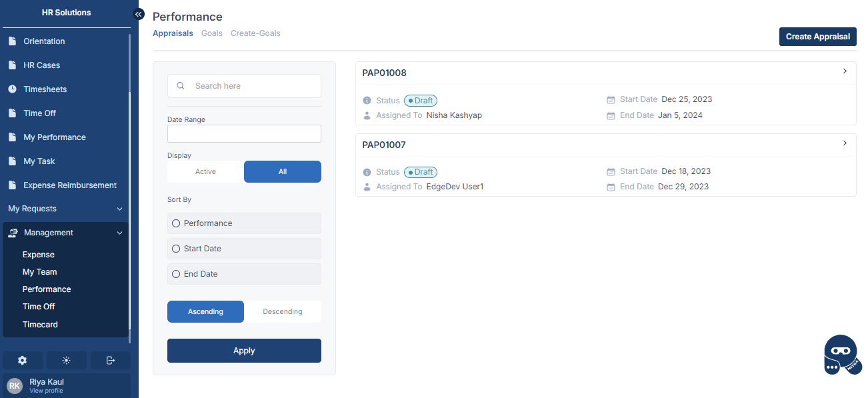Click the Timesheets clock icon

(x=12, y=89)
